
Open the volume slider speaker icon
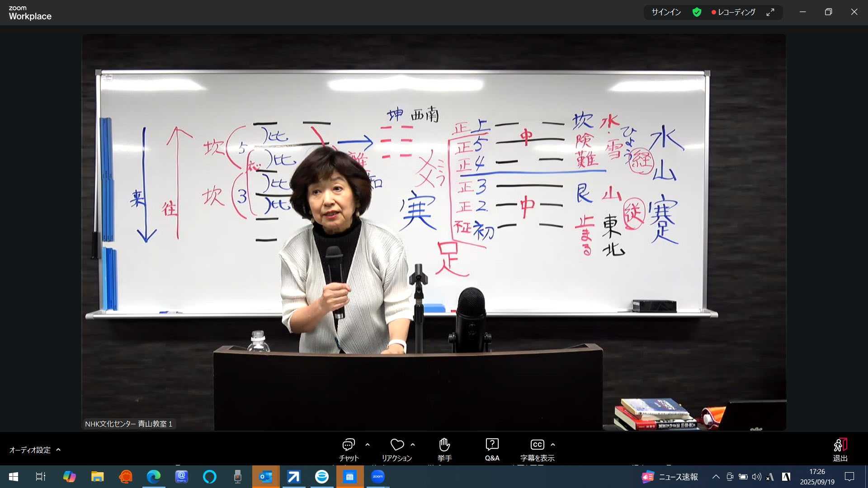click(756, 477)
